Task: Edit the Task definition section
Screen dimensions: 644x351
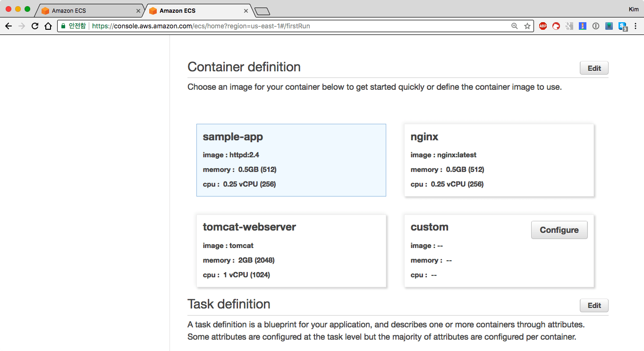Action: (593, 305)
